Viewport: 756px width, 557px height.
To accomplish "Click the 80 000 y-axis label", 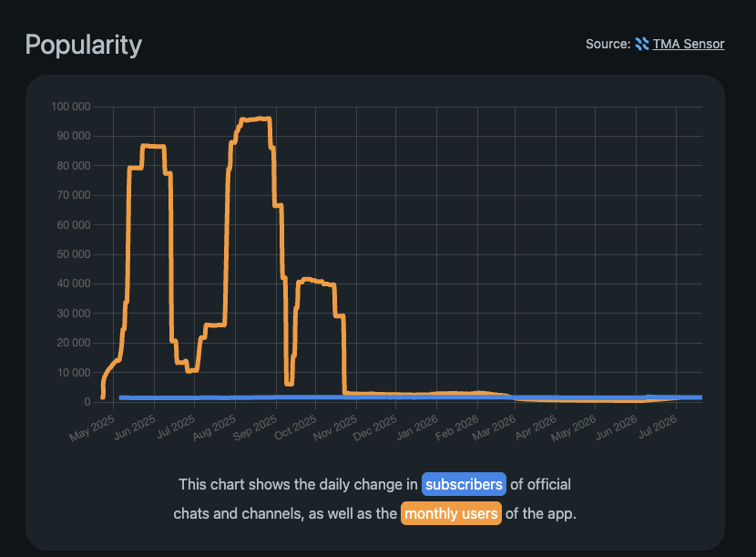I will tap(73, 166).
